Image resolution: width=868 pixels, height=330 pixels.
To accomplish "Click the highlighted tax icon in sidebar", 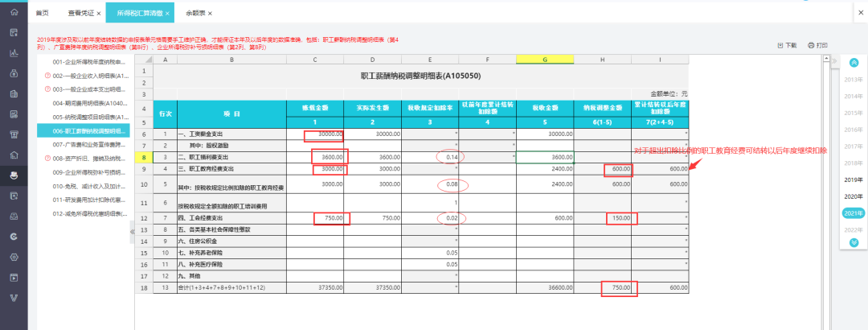I will [14, 175].
